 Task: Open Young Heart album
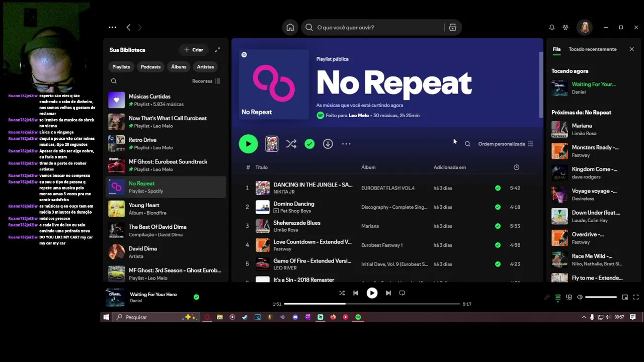[x=166, y=209]
